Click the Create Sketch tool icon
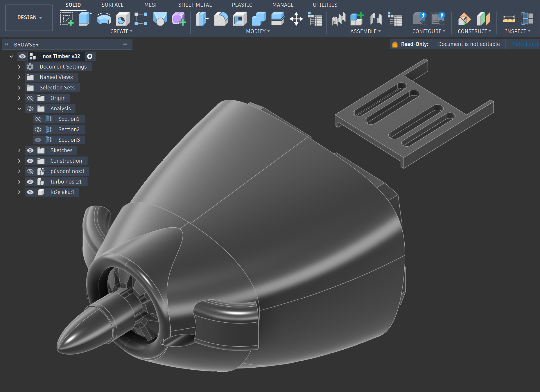This screenshot has height=392, width=540. [67, 19]
